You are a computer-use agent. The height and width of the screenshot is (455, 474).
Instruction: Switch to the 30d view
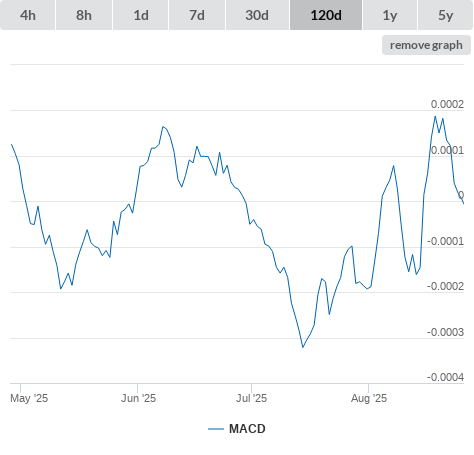click(x=257, y=15)
